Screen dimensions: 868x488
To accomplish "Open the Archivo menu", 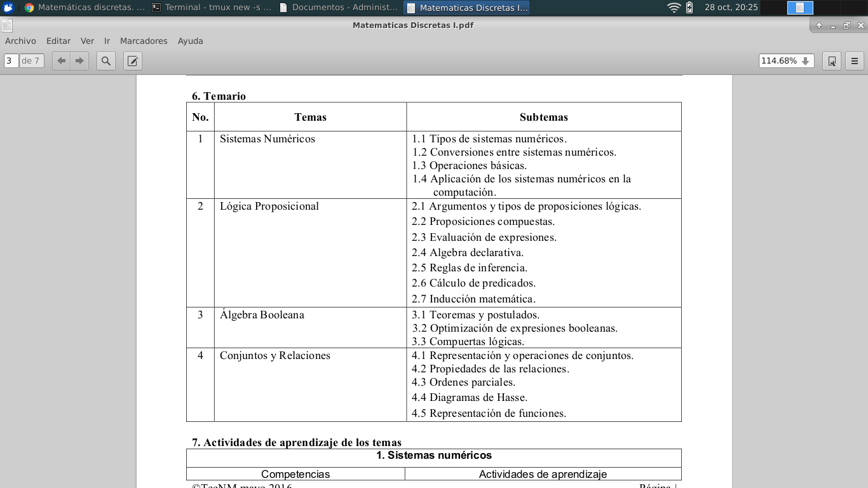I will (x=20, y=41).
